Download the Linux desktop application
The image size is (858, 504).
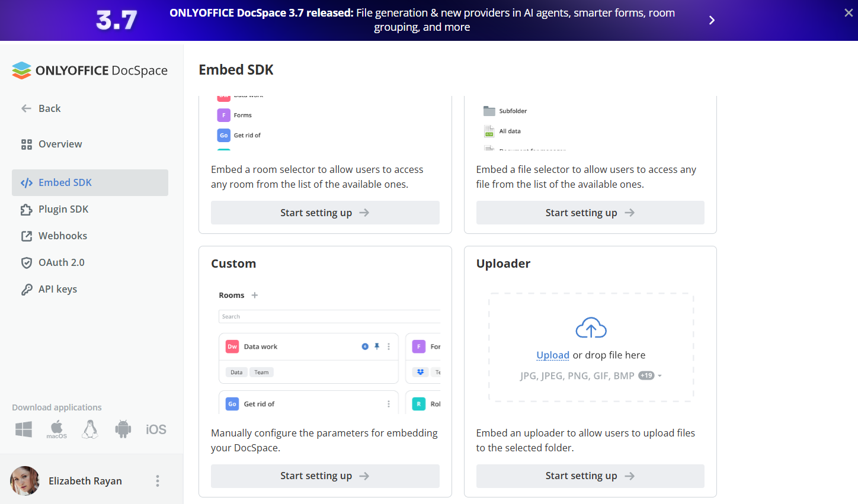[x=90, y=429]
